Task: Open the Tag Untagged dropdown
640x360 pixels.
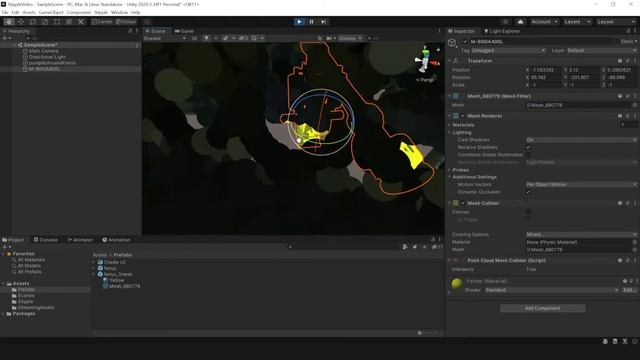Action: point(508,51)
